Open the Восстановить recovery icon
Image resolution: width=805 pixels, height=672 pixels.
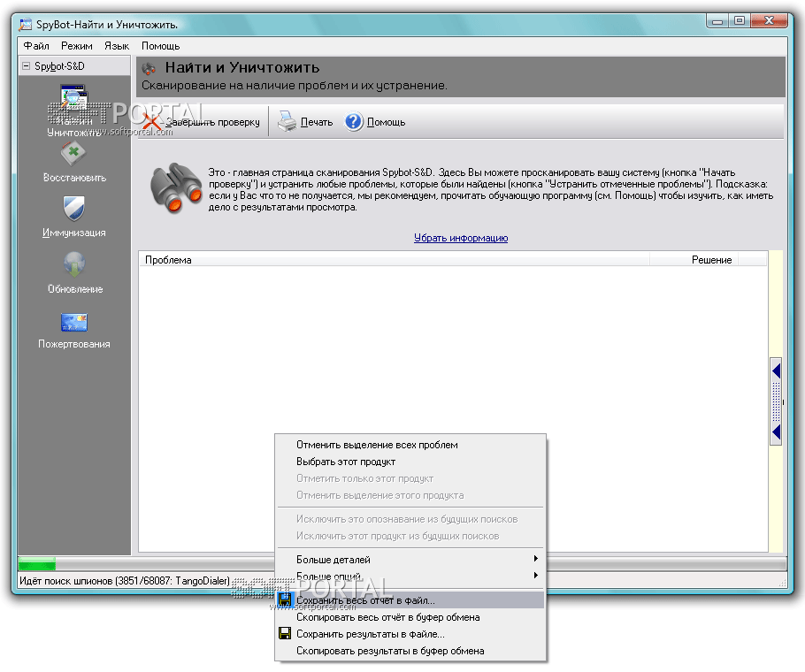coord(73,153)
